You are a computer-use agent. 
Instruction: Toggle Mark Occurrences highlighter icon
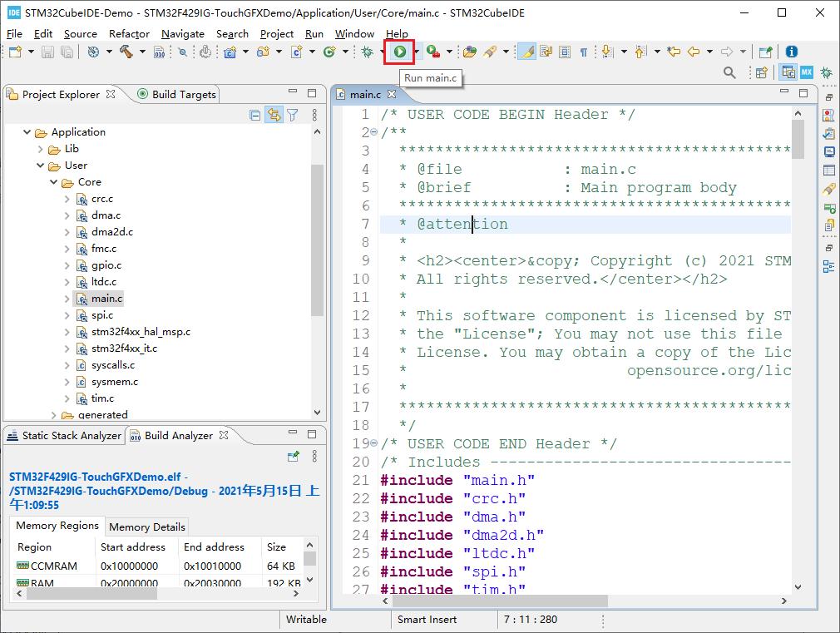pyautogui.click(x=526, y=52)
